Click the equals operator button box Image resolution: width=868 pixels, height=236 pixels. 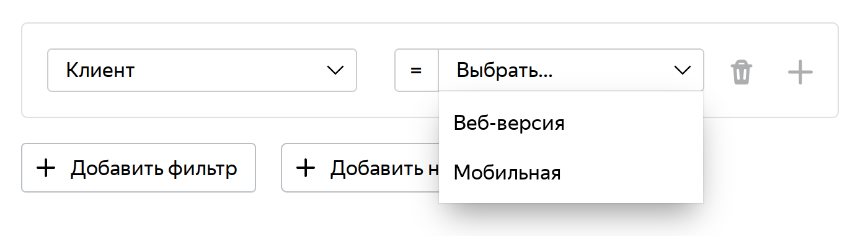tap(417, 70)
